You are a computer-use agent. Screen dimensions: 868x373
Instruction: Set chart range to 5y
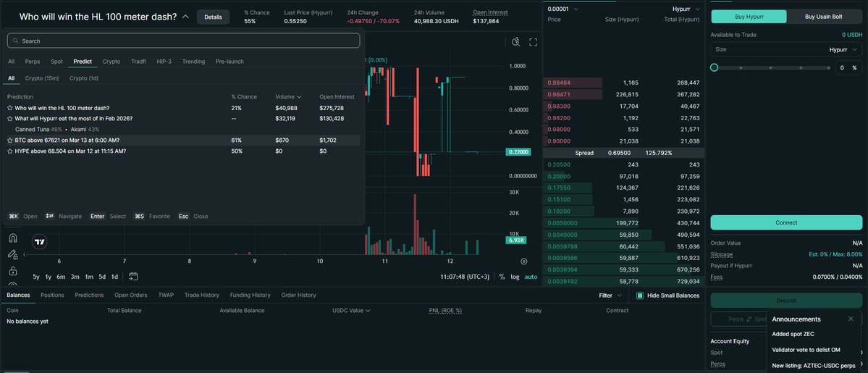36,277
